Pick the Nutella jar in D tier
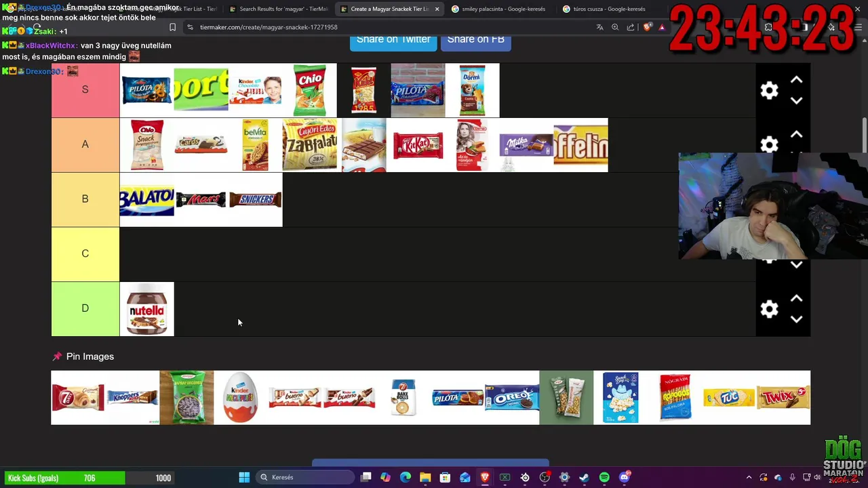 146,309
